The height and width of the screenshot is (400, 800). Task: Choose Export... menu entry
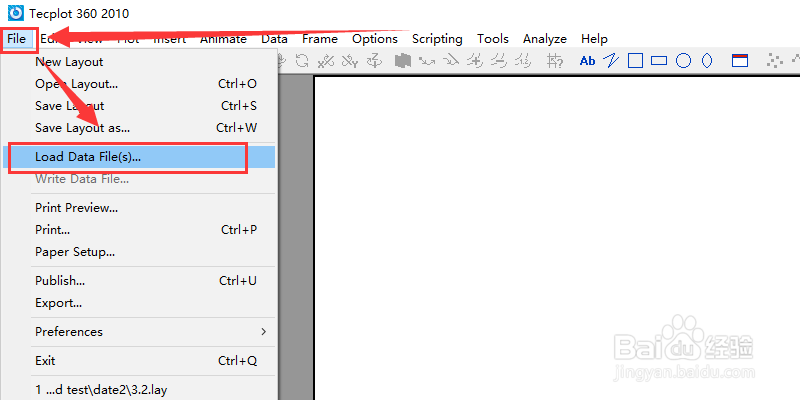139,303
